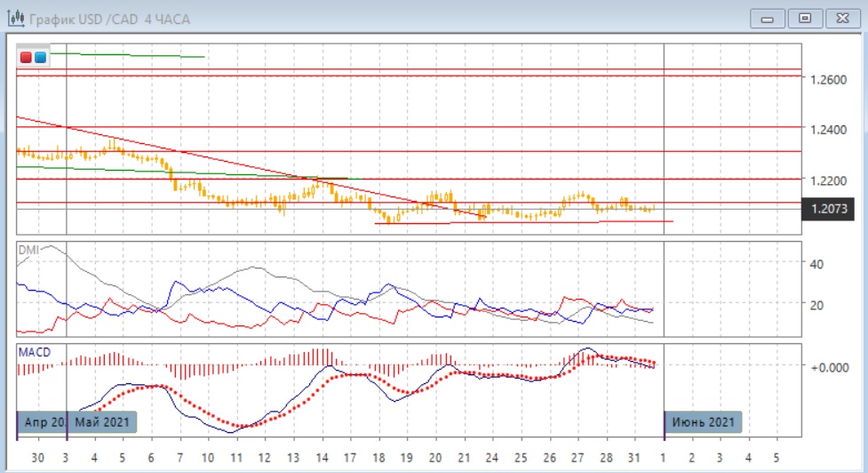Click date label 30 on time axis
This screenshot has width=868, height=473.
coord(37,458)
